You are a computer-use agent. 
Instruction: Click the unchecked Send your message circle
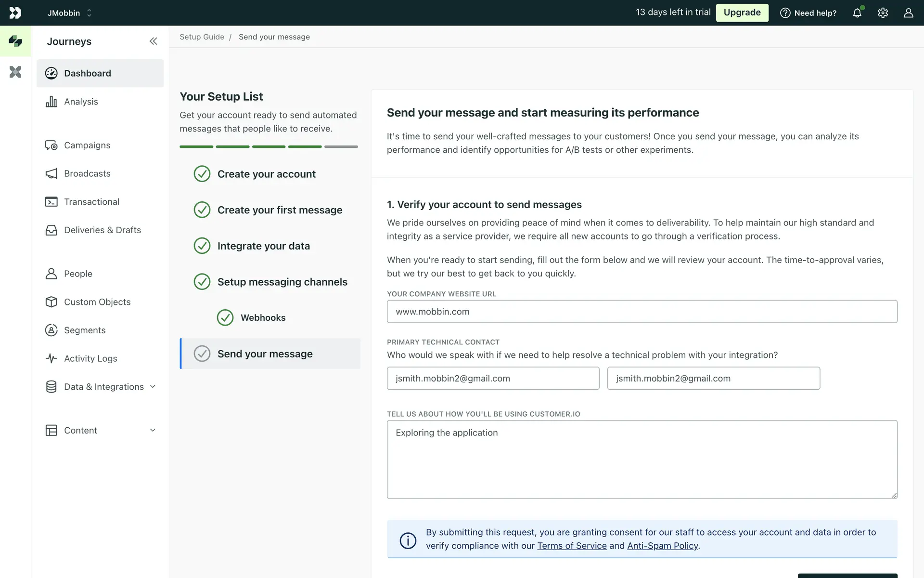point(202,354)
